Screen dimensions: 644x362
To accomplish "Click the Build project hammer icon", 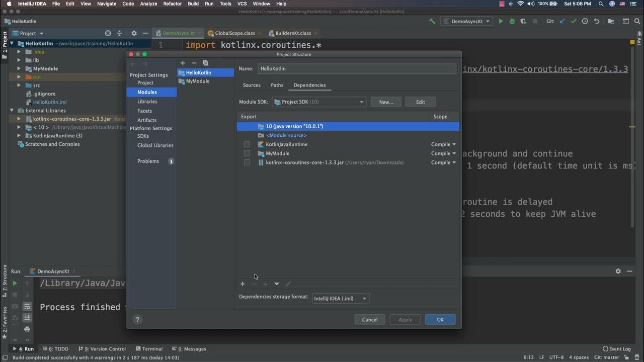I will pos(432,21).
